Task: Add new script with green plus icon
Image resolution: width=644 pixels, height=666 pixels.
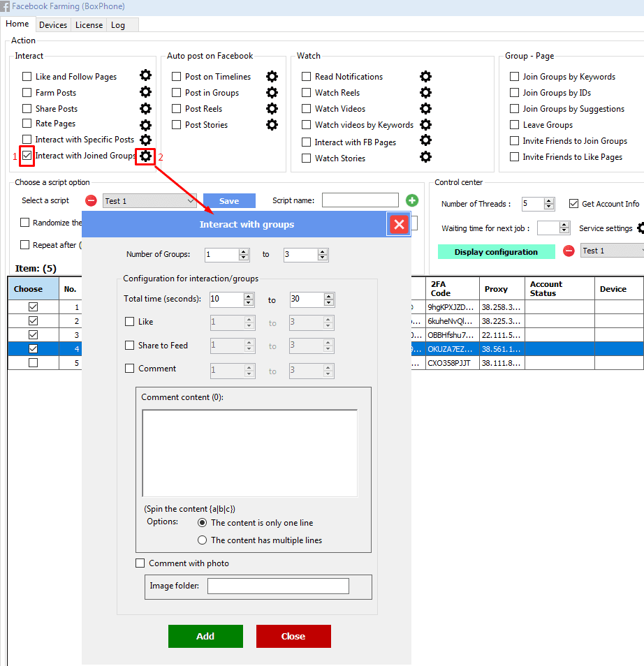Action: point(412,200)
